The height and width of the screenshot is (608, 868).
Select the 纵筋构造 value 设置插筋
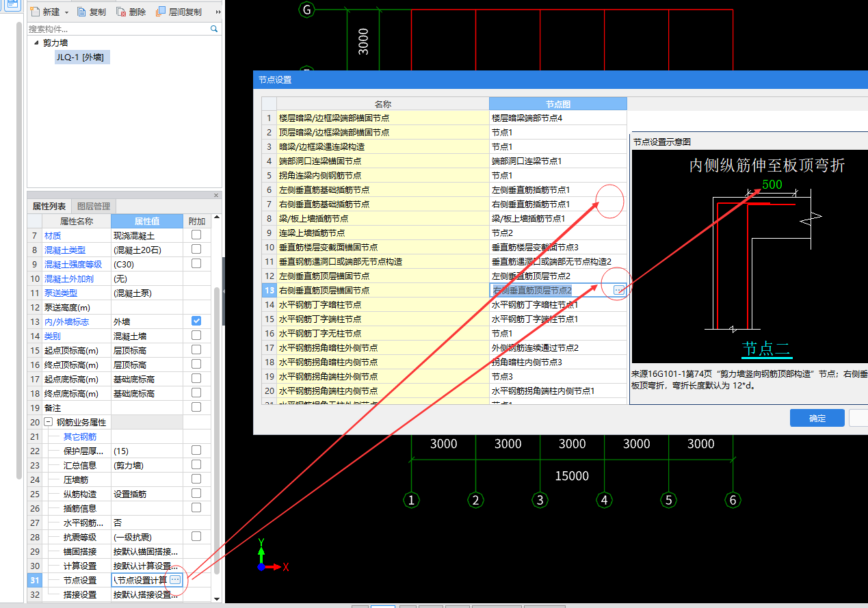(146, 494)
